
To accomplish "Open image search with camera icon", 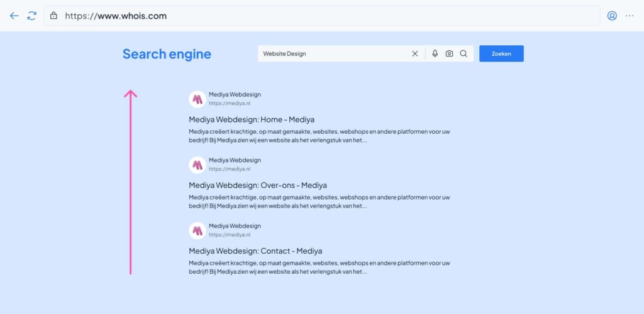I will [x=449, y=54].
